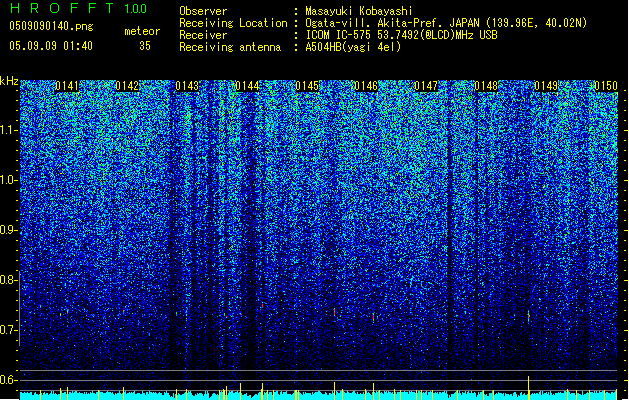The height and width of the screenshot is (400, 629).
Task: Click the 0.8 frequency axis label
Action: (9, 280)
